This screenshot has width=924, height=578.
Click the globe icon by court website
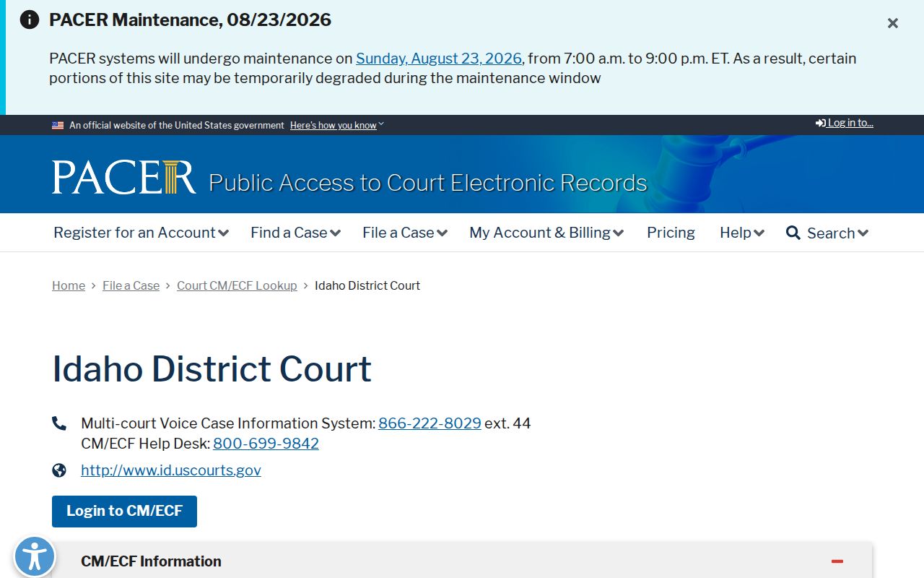59,470
